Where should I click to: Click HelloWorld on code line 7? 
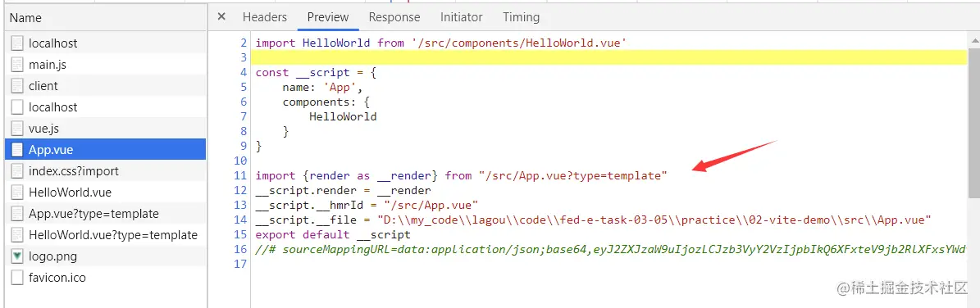[x=343, y=116]
